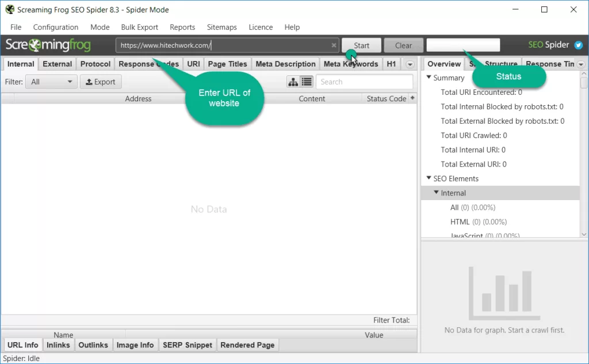Viewport: 589px width, 364px height.
Task: Click the Address column header
Action: 138,98
